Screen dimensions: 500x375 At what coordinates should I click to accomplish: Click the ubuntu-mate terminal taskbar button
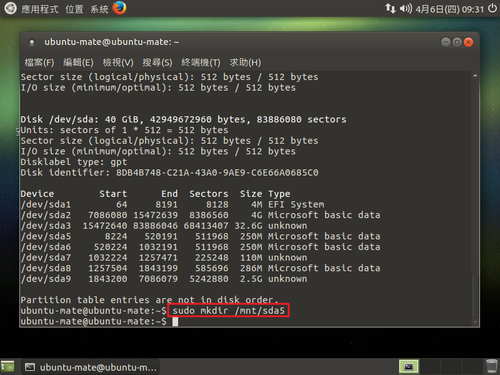(91, 367)
